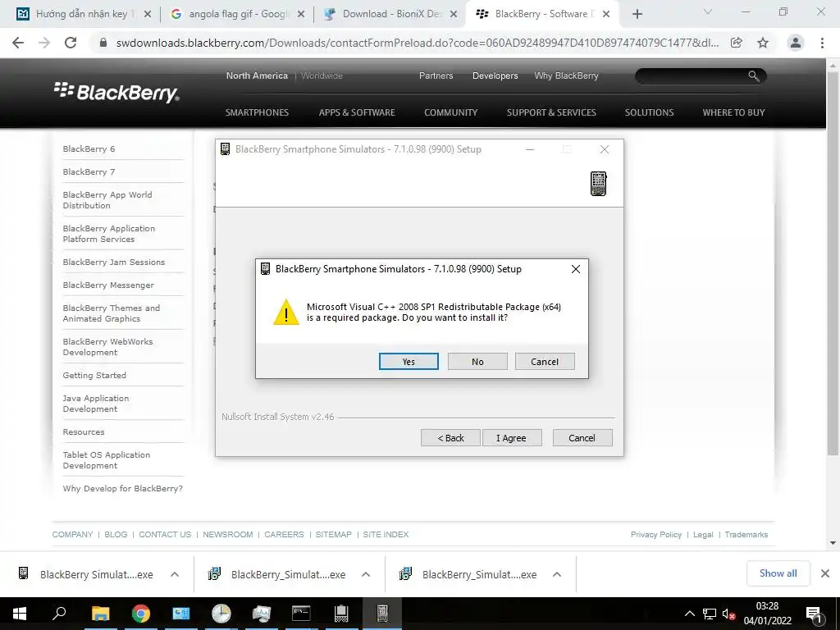Select Worldwide region link
This screenshot has height=630, width=840.
322,75
